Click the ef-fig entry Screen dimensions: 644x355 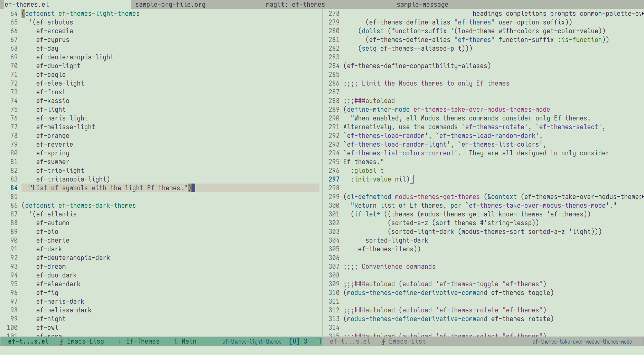[x=47, y=293]
